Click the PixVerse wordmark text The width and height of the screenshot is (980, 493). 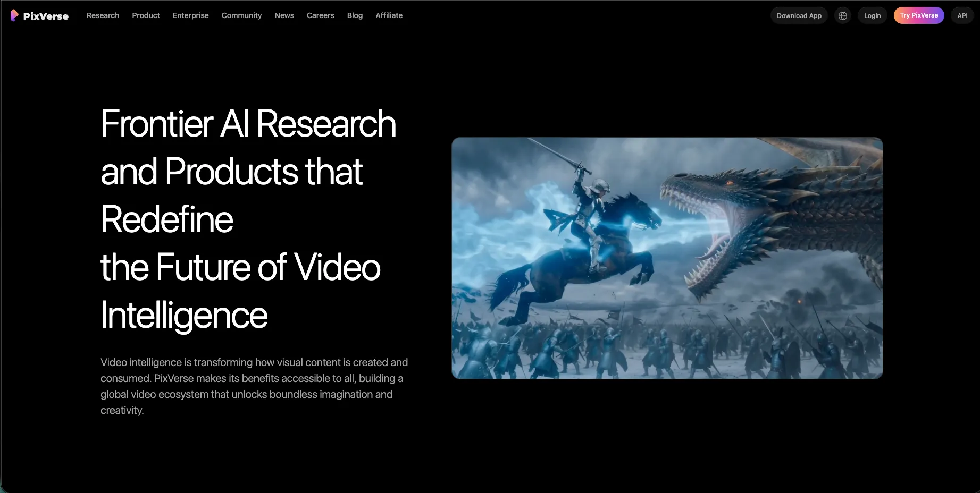46,16
